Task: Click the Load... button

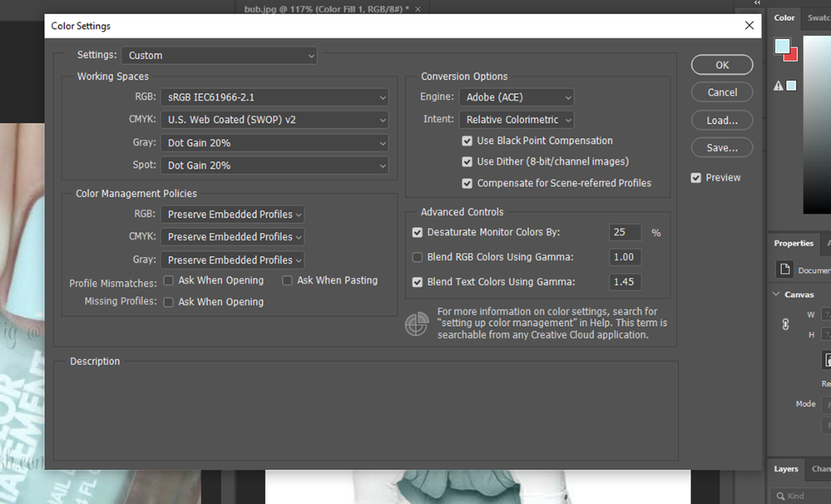Action: click(x=722, y=121)
